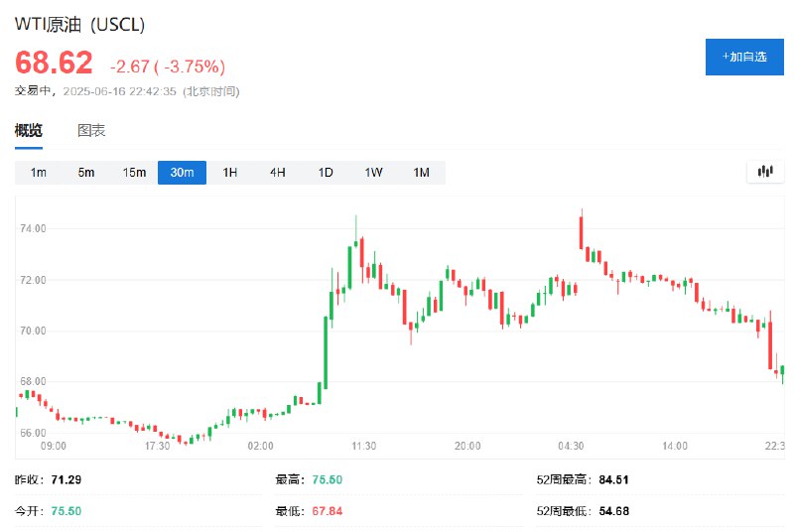
Task: Click the 09:00 time axis label
Action: 54,446
